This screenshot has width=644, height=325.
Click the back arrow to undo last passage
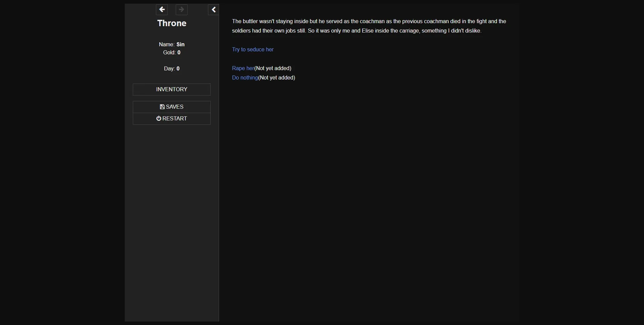pyautogui.click(x=162, y=9)
